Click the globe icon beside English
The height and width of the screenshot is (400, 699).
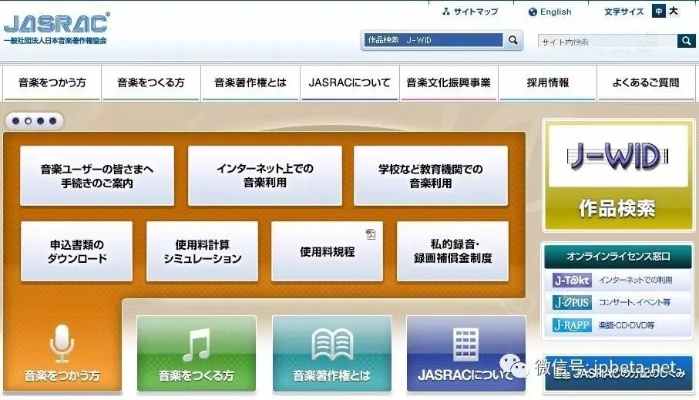point(532,12)
